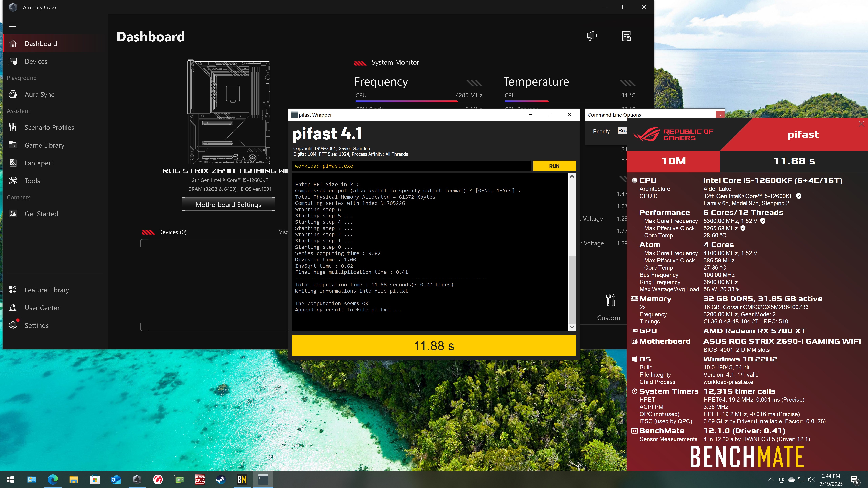
Task: Click the GPU icon in BenchMate panel
Action: tap(634, 331)
